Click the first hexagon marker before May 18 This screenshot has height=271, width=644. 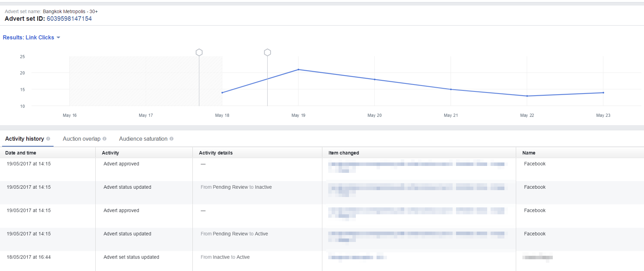click(x=199, y=53)
